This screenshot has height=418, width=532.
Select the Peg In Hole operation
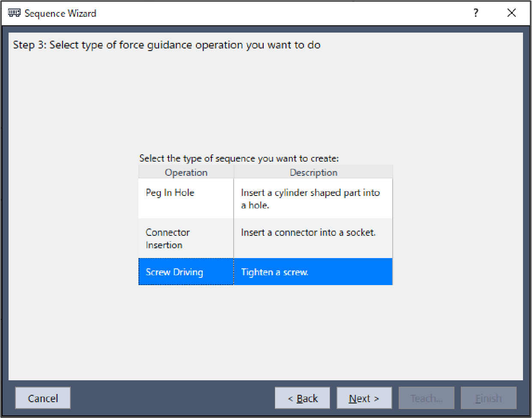click(170, 193)
